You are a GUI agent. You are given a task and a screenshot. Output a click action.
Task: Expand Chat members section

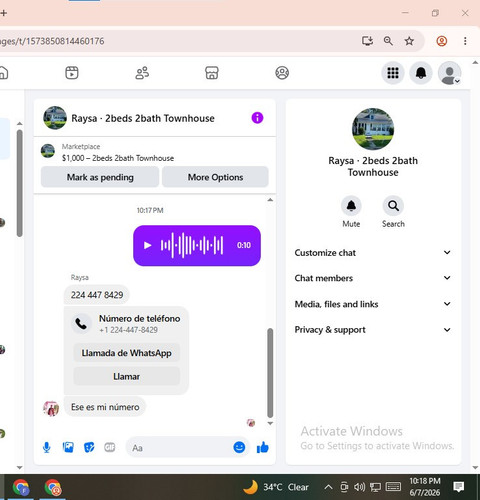pos(373,278)
